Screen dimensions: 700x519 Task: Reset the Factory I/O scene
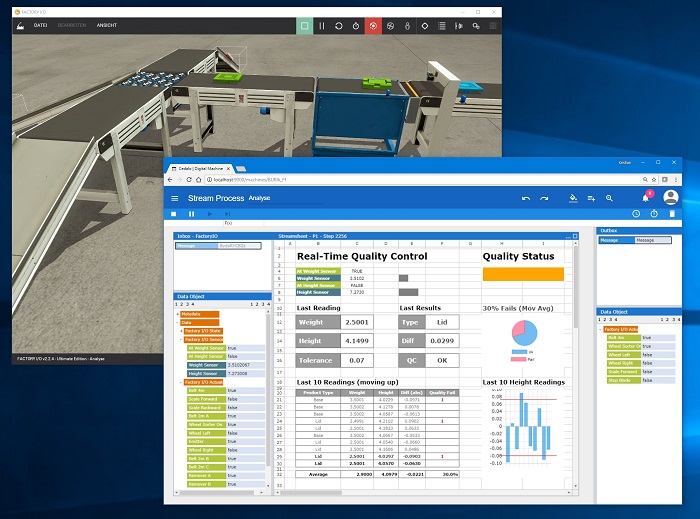click(339, 24)
